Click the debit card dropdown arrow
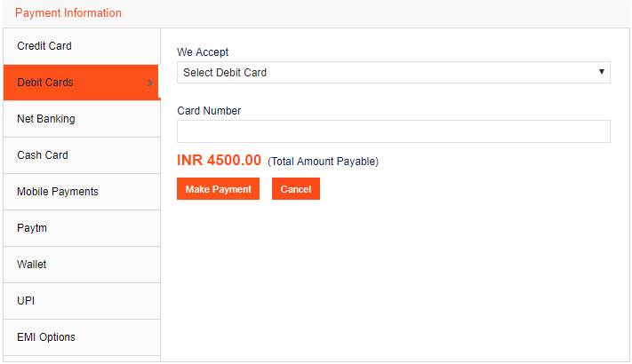 (602, 72)
